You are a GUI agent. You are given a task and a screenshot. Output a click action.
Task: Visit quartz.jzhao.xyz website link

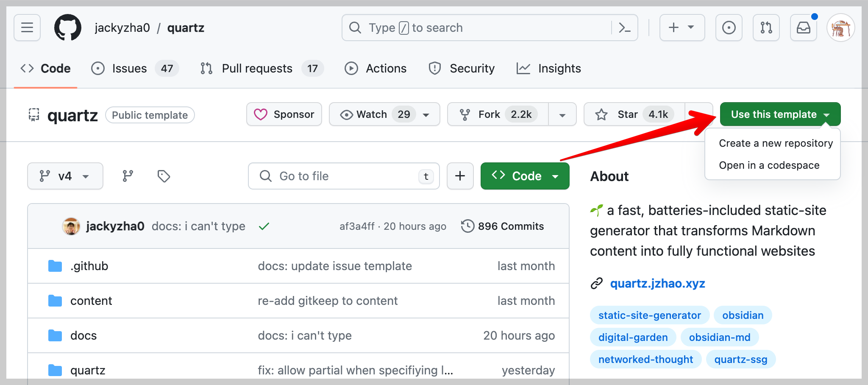coord(657,283)
